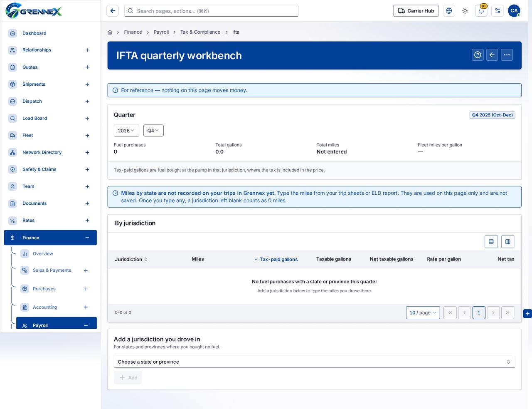This screenshot has height=409, width=532.
Task: Open the Q4 quarter dropdown
Action: [x=153, y=131]
